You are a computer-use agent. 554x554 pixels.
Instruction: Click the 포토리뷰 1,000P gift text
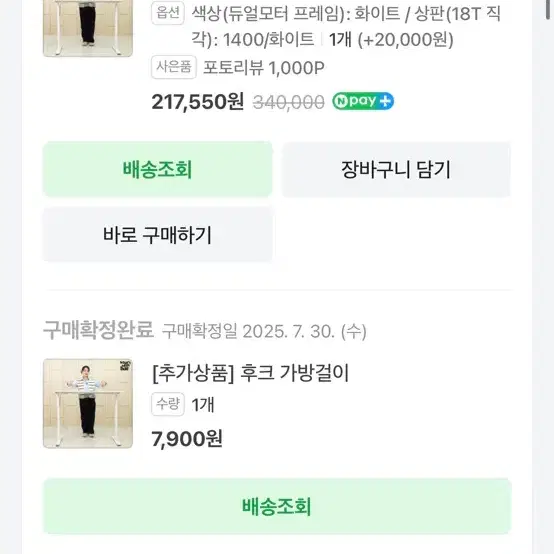[264, 67]
